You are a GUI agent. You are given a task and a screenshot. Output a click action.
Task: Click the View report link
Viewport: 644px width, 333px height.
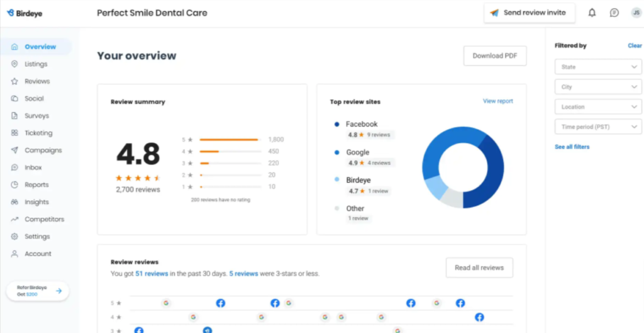coord(497,101)
